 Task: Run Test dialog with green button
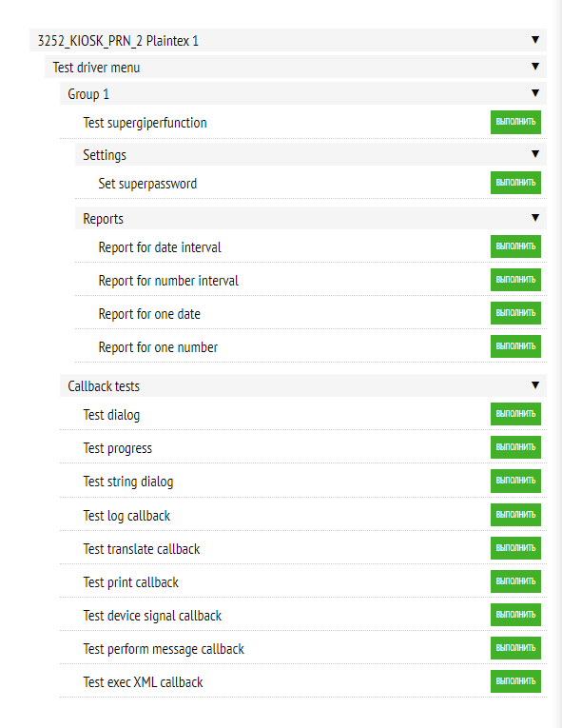coord(515,414)
